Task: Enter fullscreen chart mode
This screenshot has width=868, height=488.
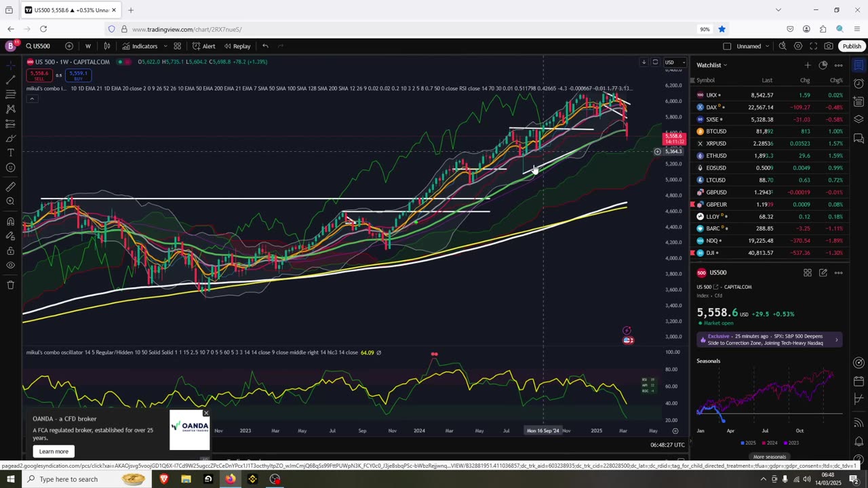Action: pyautogui.click(x=813, y=46)
